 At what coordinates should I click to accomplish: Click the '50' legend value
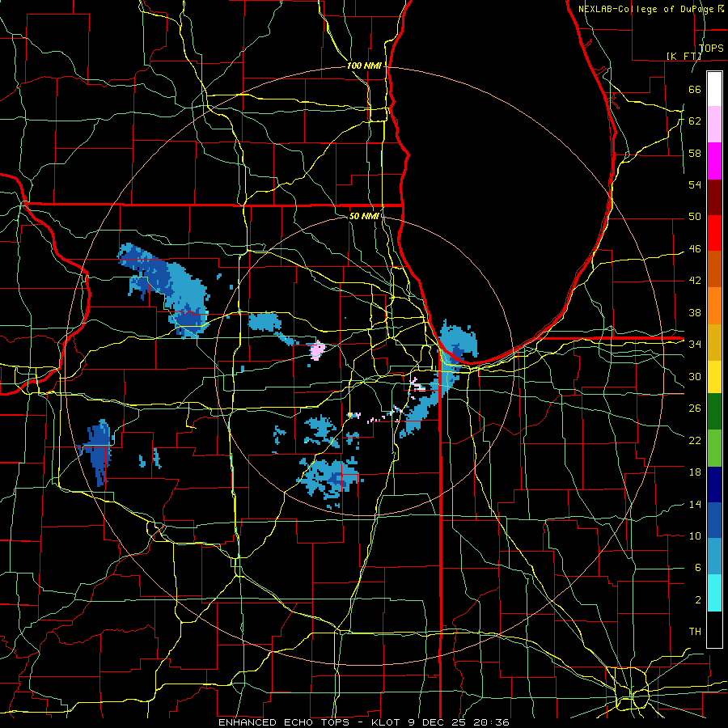(695, 217)
